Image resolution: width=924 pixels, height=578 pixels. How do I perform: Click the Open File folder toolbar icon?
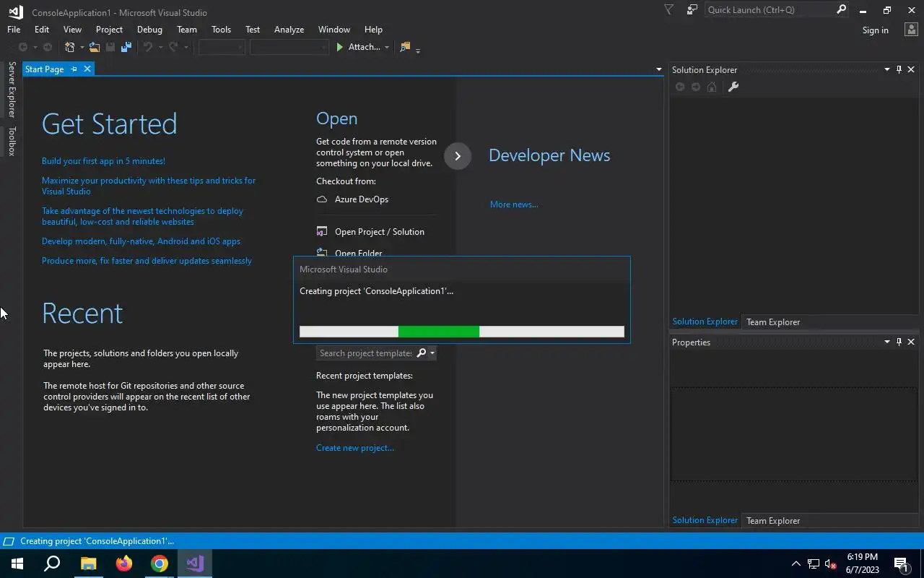pos(94,47)
